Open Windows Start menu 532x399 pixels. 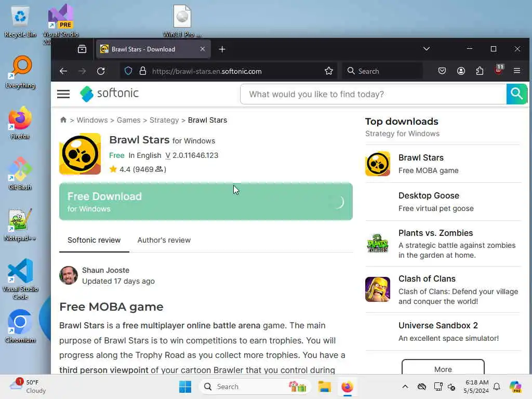pos(185,387)
